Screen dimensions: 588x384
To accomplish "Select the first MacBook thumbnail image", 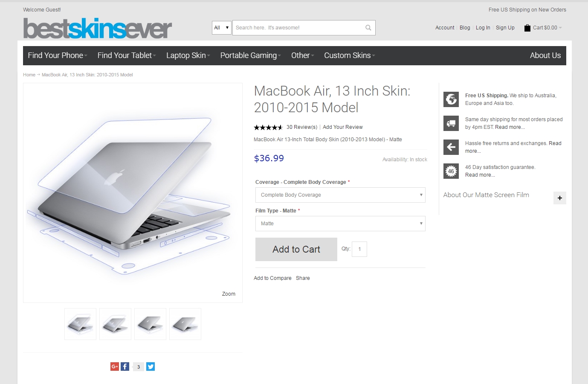I will pos(80,324).
